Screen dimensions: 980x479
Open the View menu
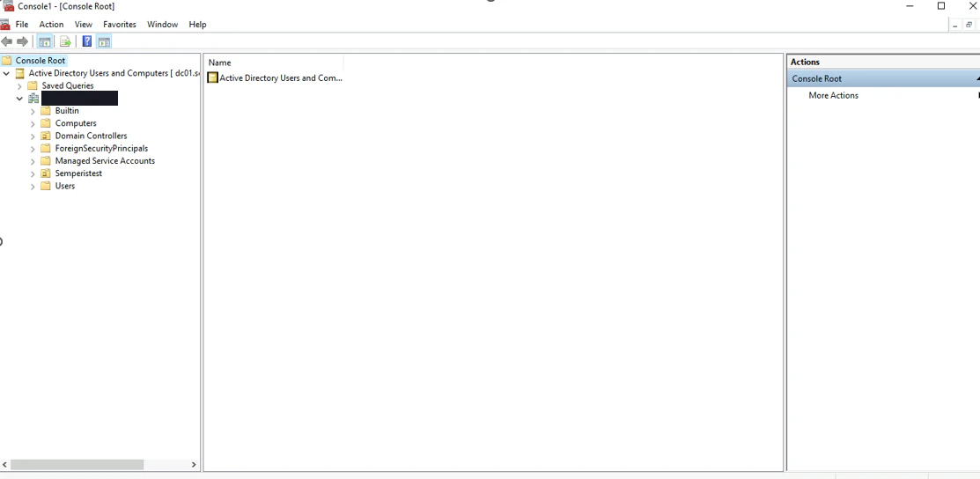[83, 25]
